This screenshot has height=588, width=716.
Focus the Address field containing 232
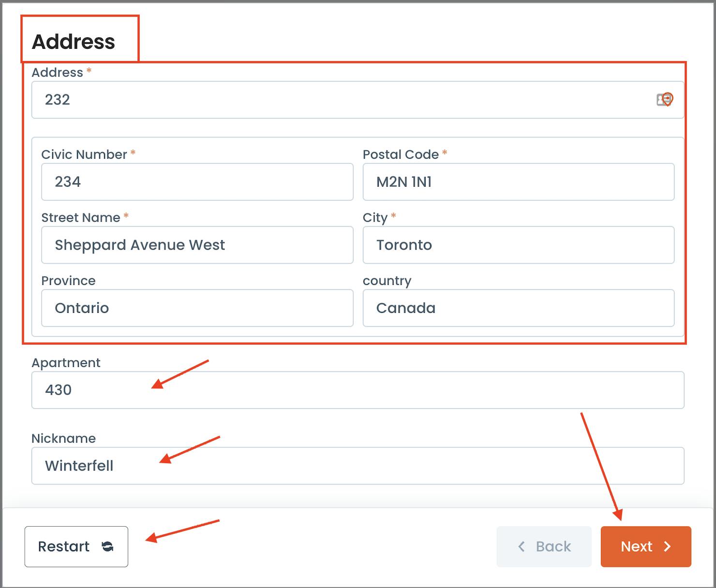tap(358, 100)
